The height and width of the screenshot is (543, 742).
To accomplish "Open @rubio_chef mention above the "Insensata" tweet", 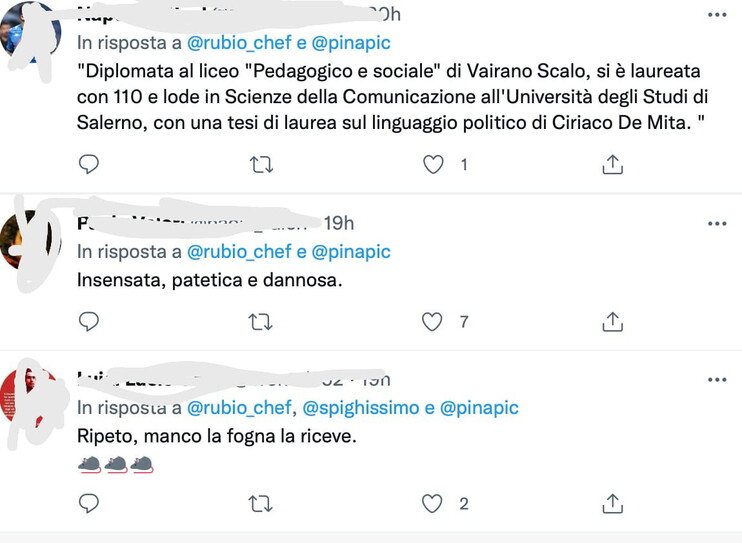I will tap(238, 251).
